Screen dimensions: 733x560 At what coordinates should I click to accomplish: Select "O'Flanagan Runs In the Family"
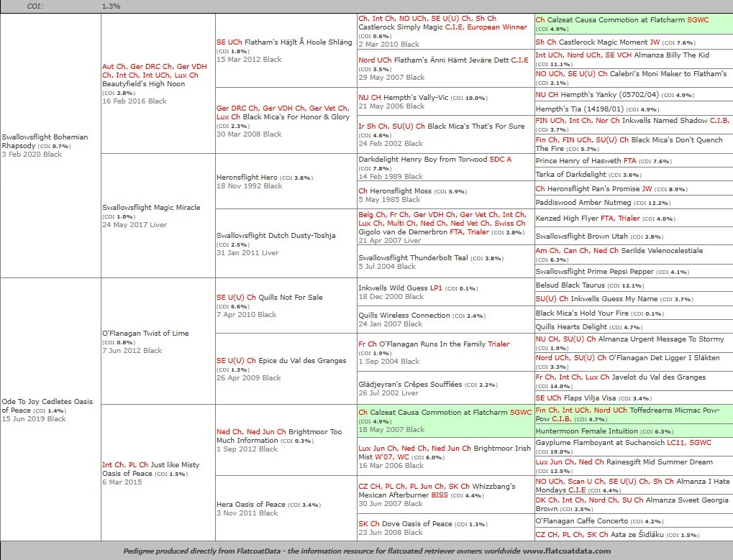pos(432,344)
